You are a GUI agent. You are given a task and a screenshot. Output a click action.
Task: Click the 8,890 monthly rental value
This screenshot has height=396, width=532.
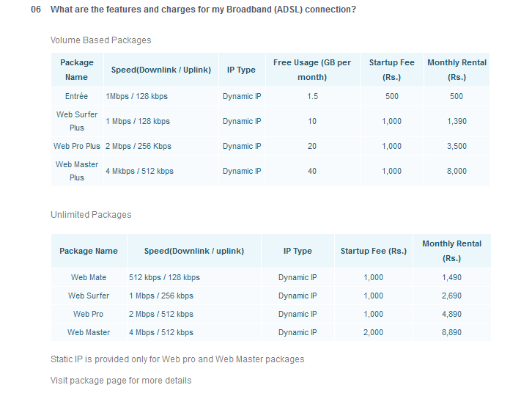pyautogui.click(x=451, y=332)
